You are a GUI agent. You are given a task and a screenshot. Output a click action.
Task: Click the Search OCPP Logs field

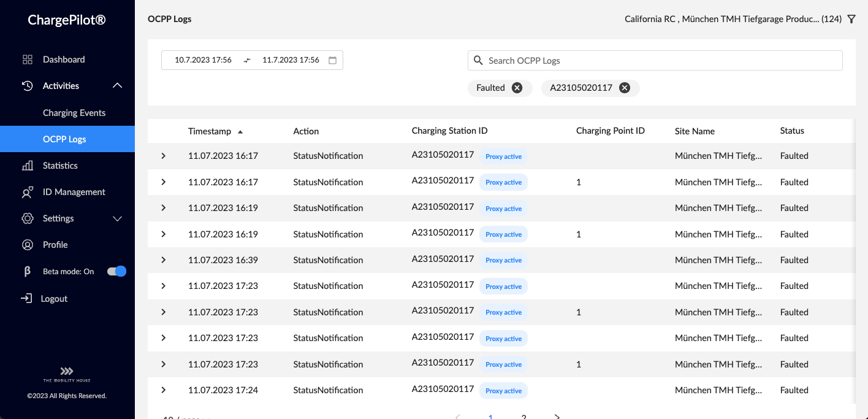[x=655, y=61]
